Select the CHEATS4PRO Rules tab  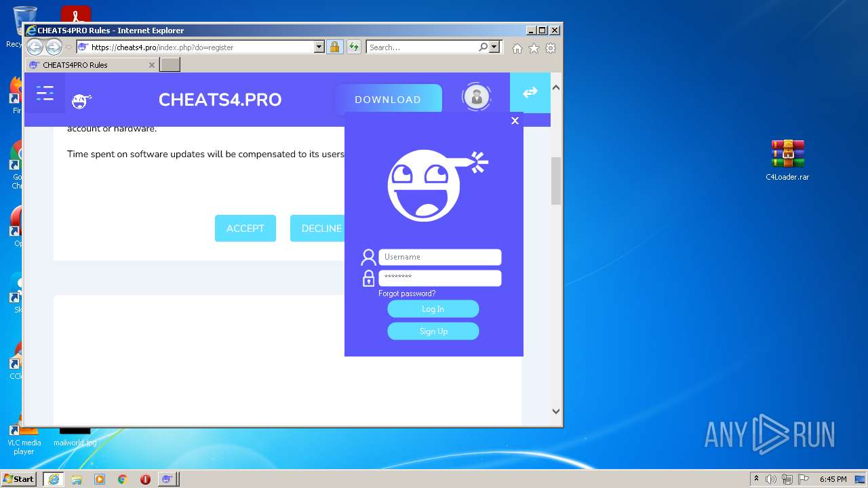(x=92, y=65)
